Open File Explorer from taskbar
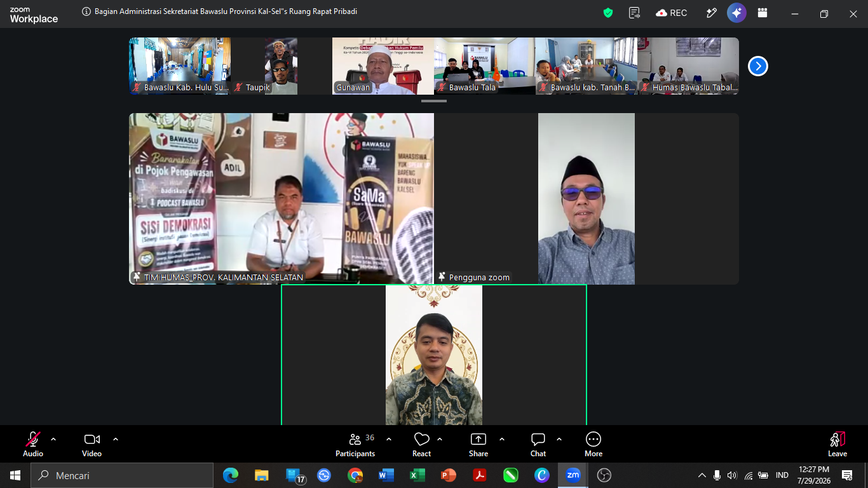Viewport: 868px width, 488px height. coord(262,475)
